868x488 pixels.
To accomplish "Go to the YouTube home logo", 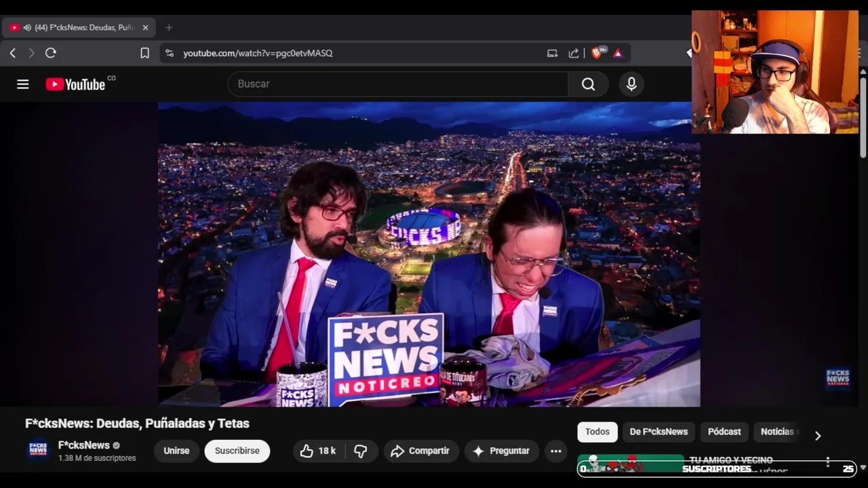I will coord(75,84).
